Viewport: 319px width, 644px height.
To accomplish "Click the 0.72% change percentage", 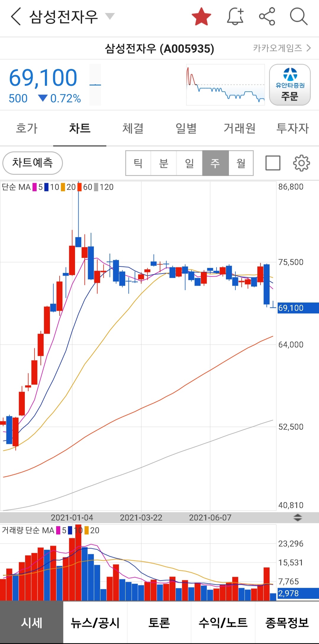I will [66, 98].
